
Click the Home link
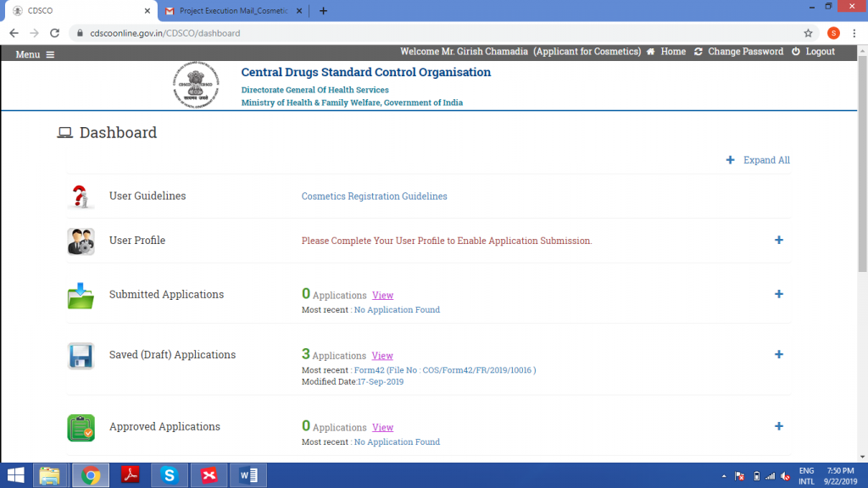coord(673,52)
